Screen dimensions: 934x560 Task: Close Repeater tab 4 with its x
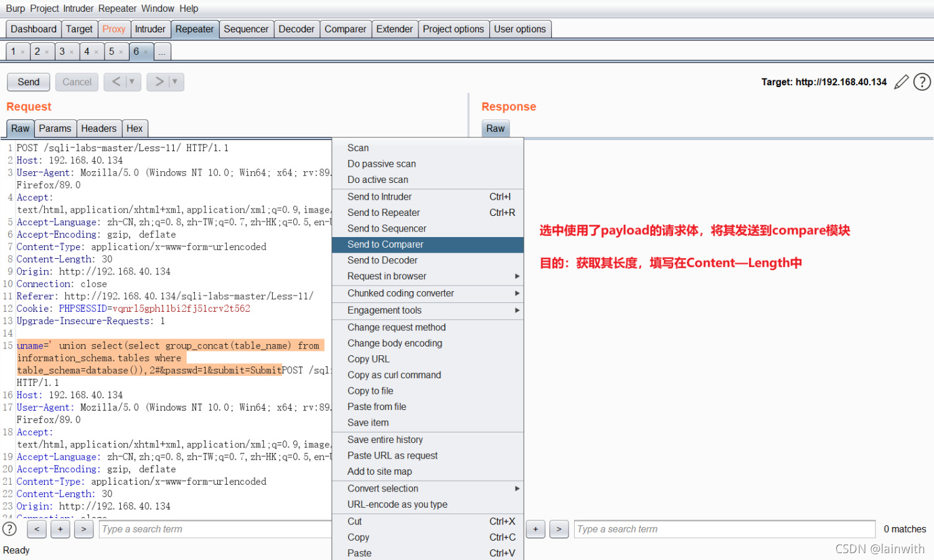pos(97,52)
